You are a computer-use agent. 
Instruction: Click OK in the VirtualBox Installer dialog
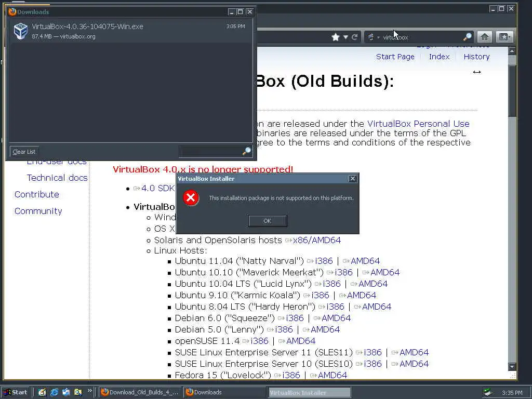tap(268, 221)
